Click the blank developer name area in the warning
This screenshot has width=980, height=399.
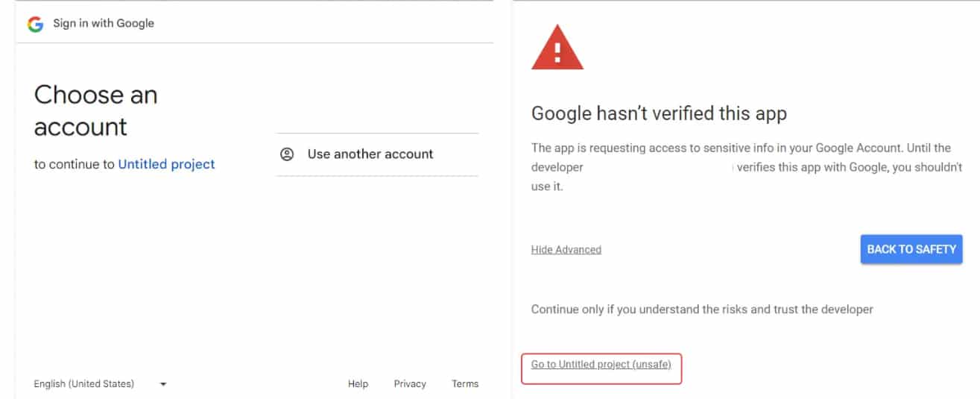point(659,168)
